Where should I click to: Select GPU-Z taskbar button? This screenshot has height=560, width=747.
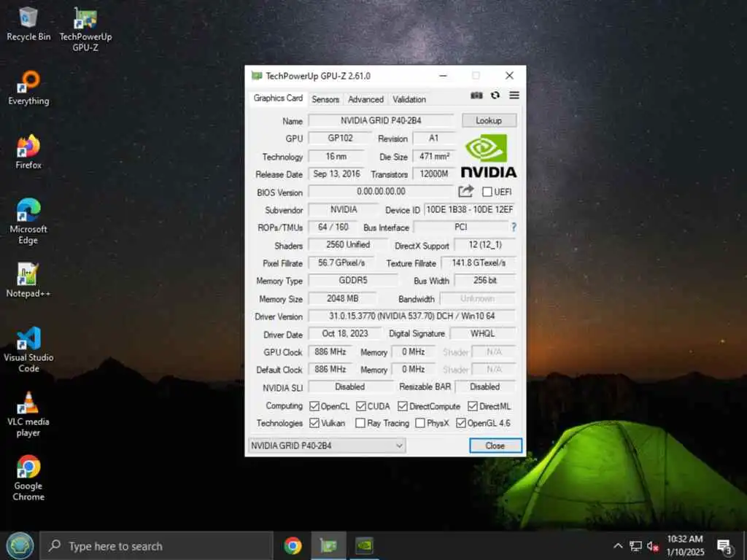(x=328, y=545)
